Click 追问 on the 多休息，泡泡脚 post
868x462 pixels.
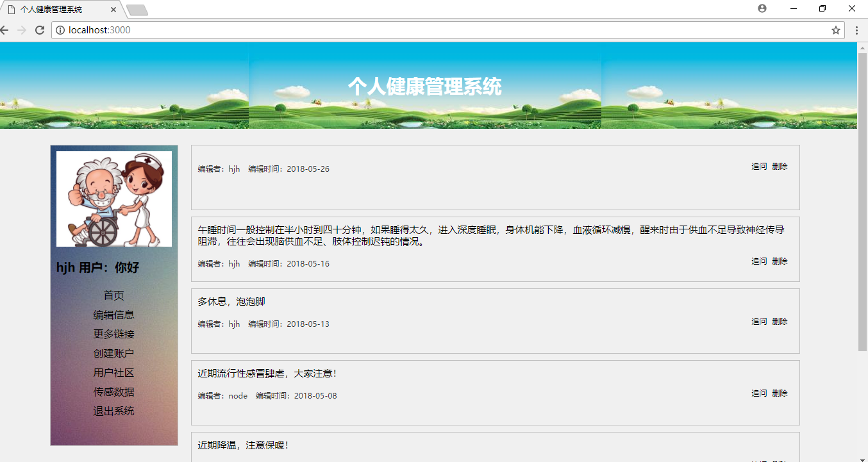[759, 322]
